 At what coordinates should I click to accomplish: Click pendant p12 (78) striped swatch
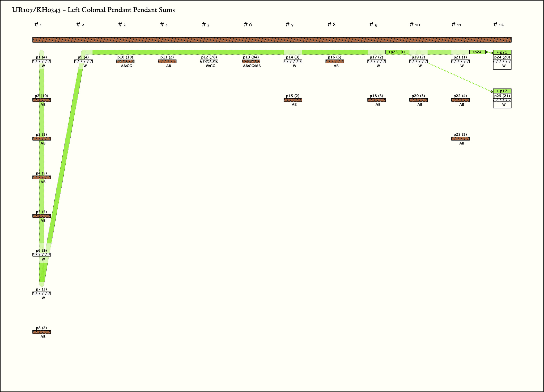(209, 61)
